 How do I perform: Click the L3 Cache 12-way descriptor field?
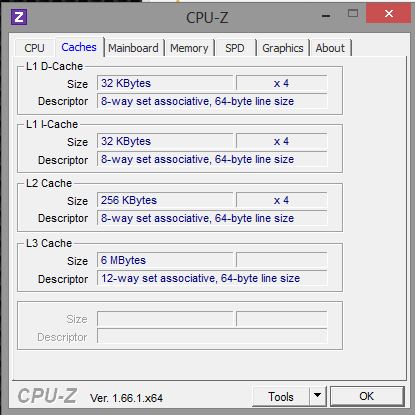[212, 278]
